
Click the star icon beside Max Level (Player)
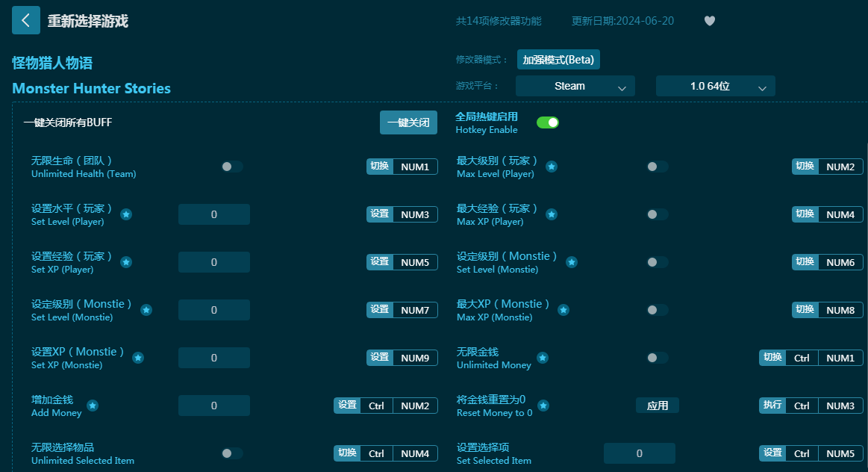(552, 167)
